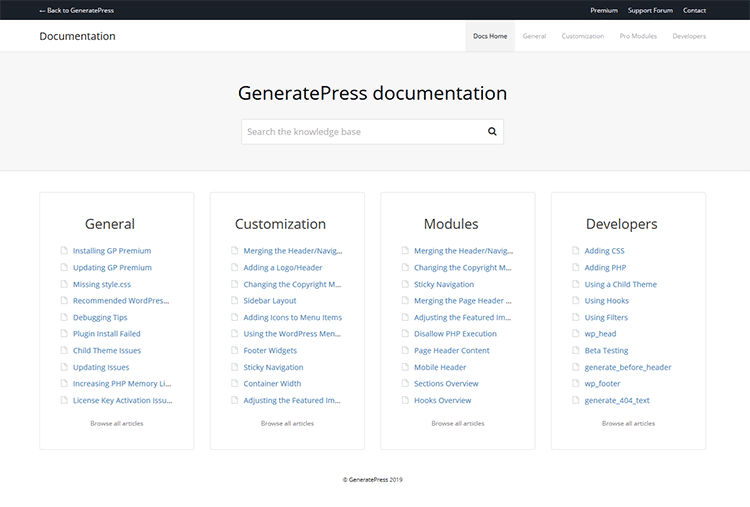Click document icon beside Hooks Overview
This screenshot has height=507, width=750.
[405, 400]
